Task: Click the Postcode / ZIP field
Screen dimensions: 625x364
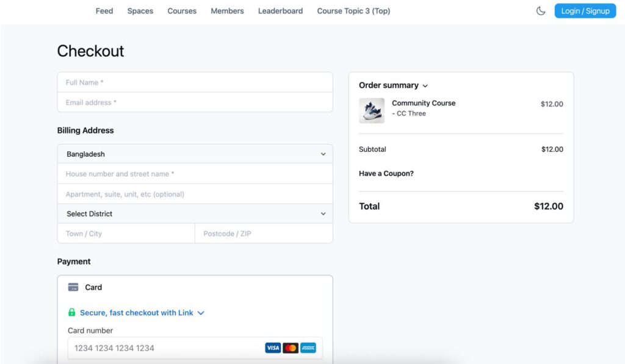Action: click(264, 233)
